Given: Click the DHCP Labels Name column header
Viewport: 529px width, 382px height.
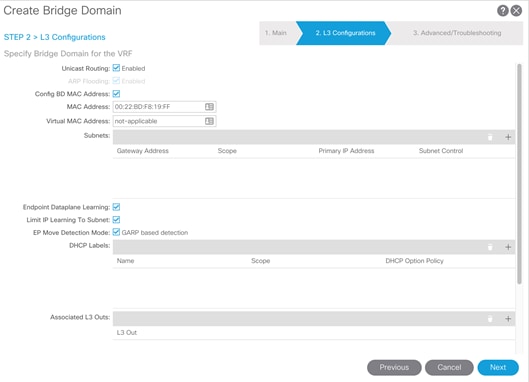Looking at the screenshot, I should (126, 261).
